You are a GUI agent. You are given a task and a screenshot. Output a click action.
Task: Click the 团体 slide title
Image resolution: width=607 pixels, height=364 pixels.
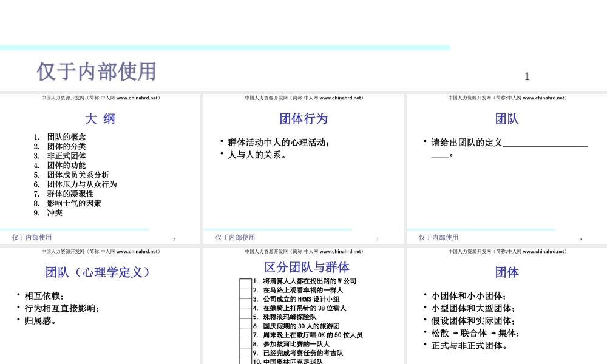[x=507, y=272]
